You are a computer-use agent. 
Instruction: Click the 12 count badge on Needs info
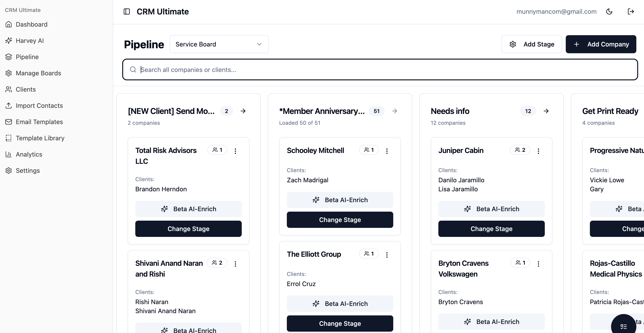click(x=528, y=111)
